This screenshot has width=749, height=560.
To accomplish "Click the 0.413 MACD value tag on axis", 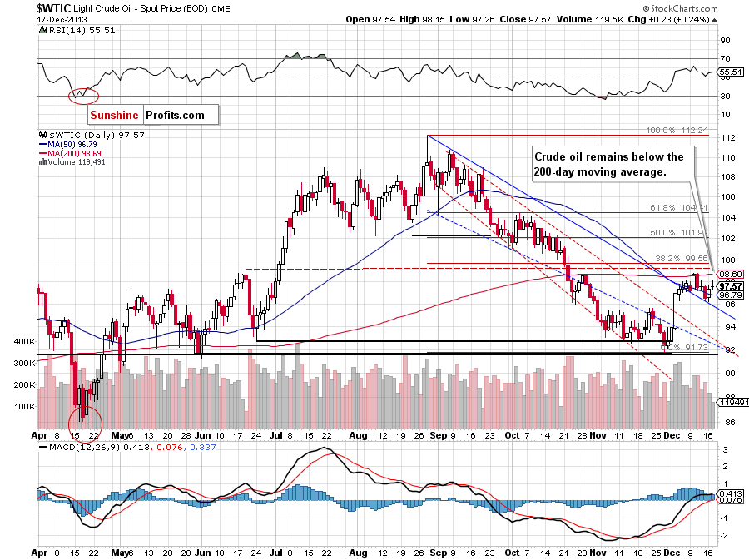I will (731, 494).
